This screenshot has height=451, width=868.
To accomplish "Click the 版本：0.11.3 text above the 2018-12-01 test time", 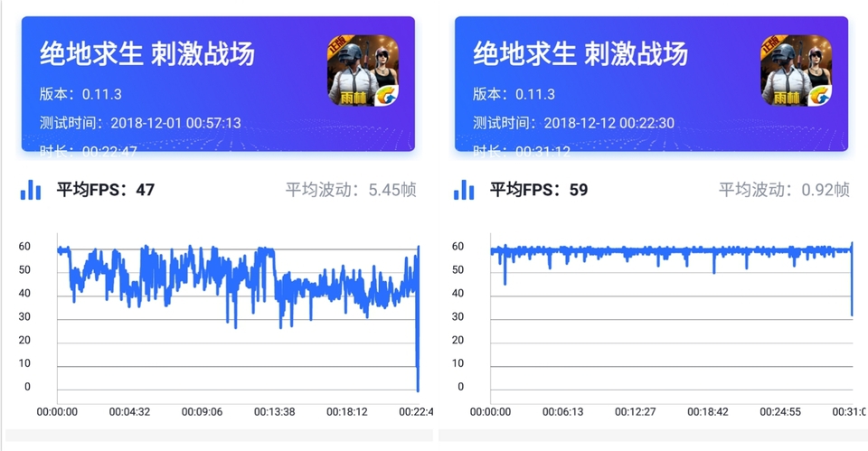I will click(x=80, y=94).
